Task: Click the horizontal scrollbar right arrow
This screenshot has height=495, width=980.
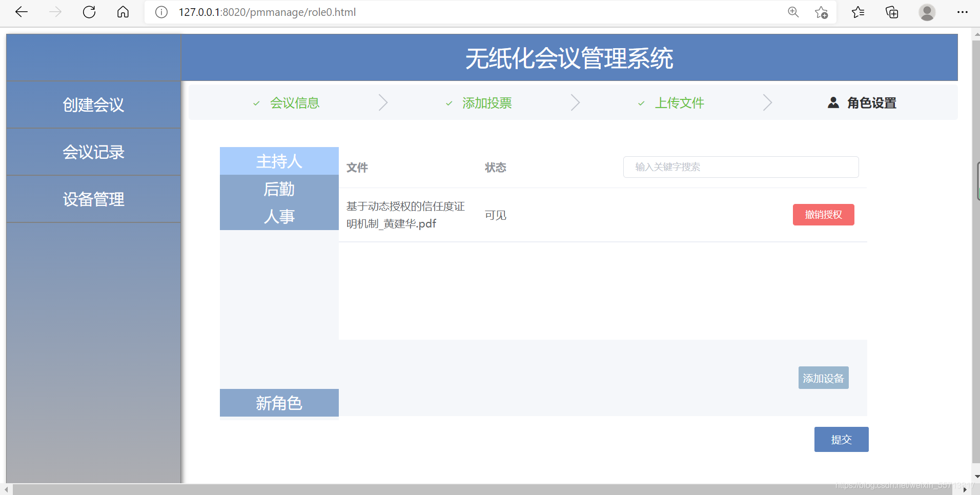Action: point(965,489)
